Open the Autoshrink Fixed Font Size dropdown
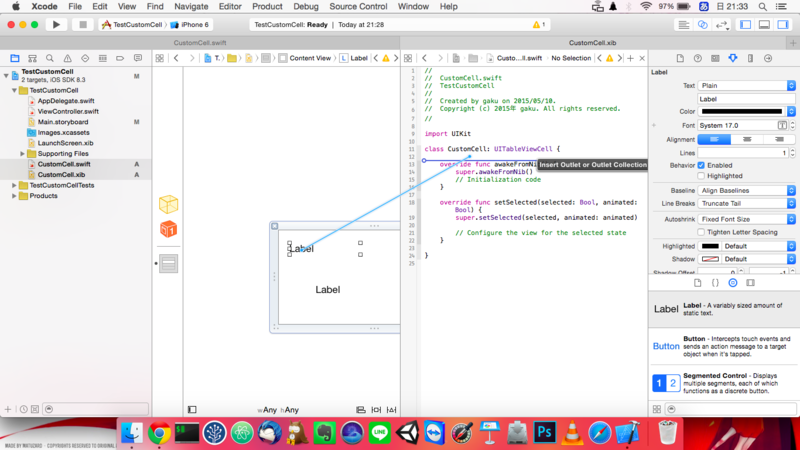 click(746, 219)
